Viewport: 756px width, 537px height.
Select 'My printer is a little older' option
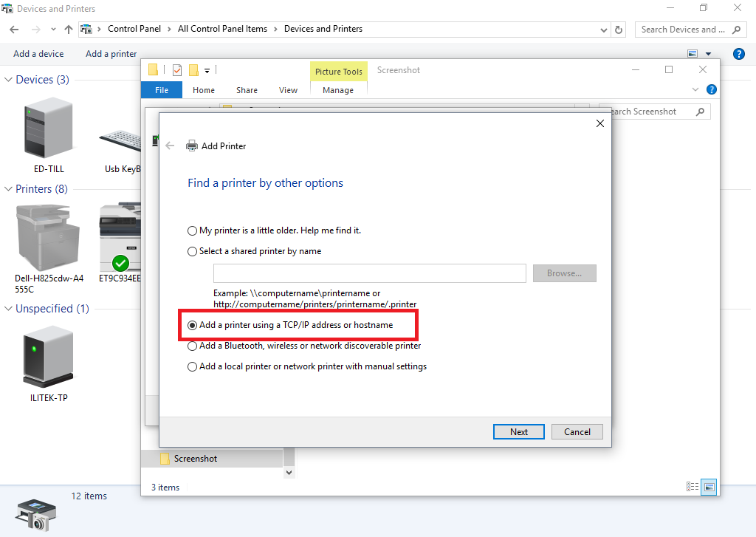pyautogui.click(x=193, y=230)
